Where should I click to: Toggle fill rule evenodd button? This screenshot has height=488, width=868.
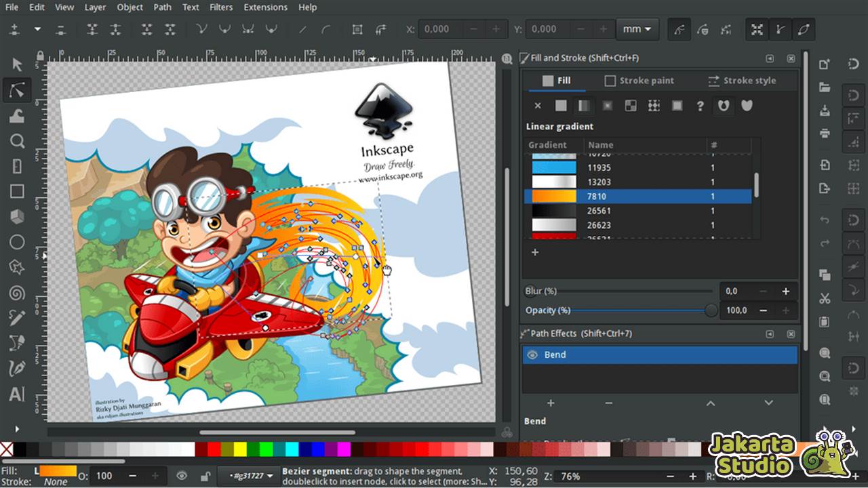pyautogui.click(x=724, y=106)
